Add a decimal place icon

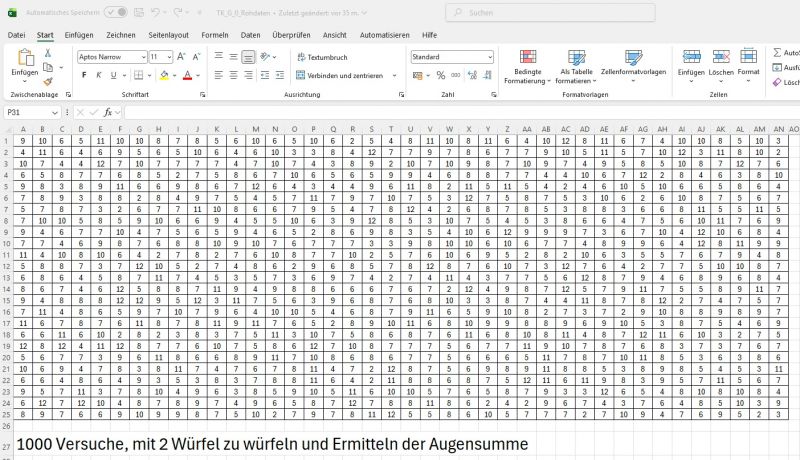click(472, 75)
